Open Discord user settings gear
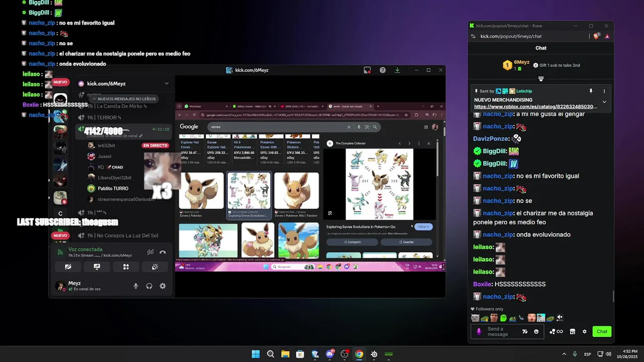This screenshot has width=644, height=362. 163,286
